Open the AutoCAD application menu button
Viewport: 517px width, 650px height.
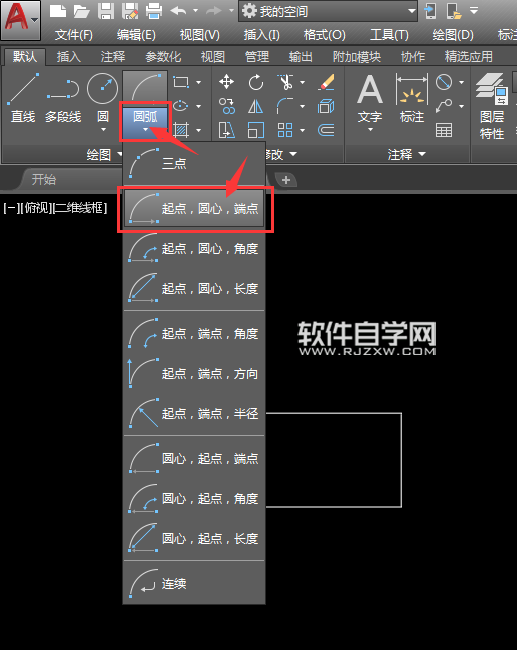point(20,20)
